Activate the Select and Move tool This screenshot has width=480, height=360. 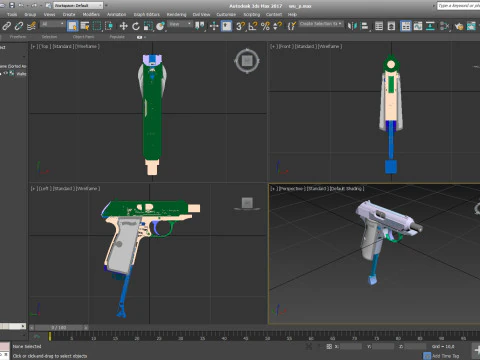pos(123,26)
